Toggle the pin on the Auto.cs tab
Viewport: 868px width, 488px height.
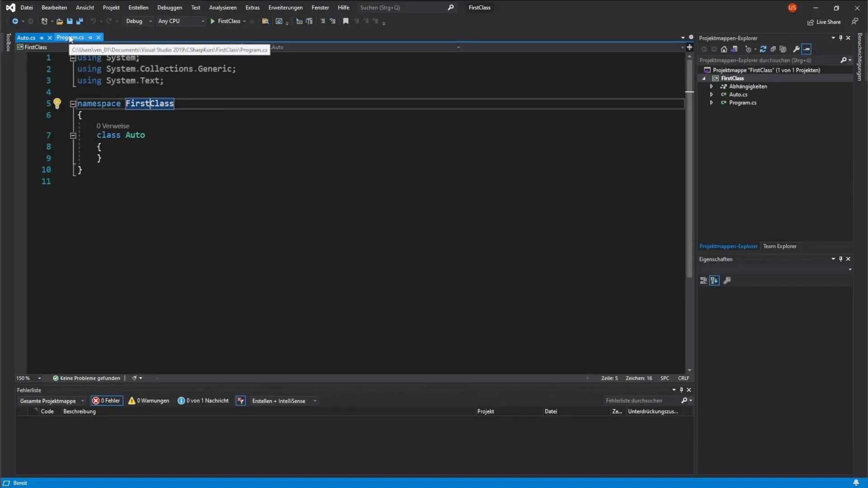point(42,38)
